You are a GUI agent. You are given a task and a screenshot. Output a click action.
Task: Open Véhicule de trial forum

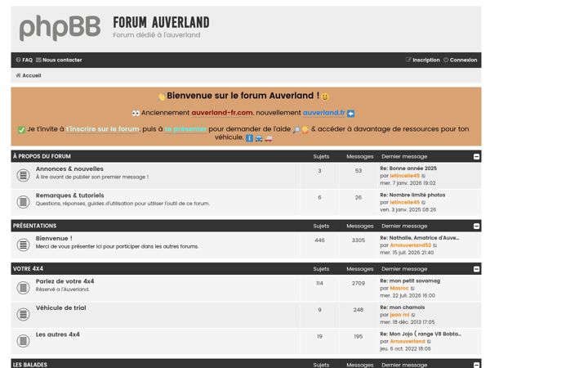click(x=60, y=308)
